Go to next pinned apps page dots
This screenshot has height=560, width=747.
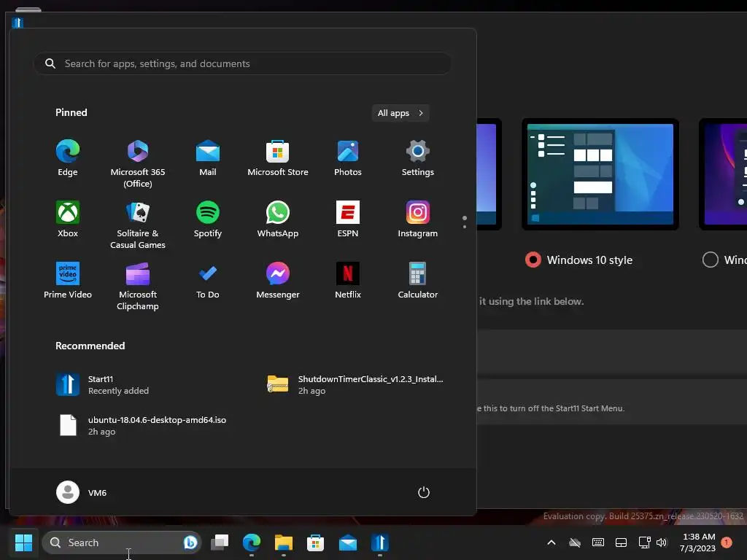(465, 222)
